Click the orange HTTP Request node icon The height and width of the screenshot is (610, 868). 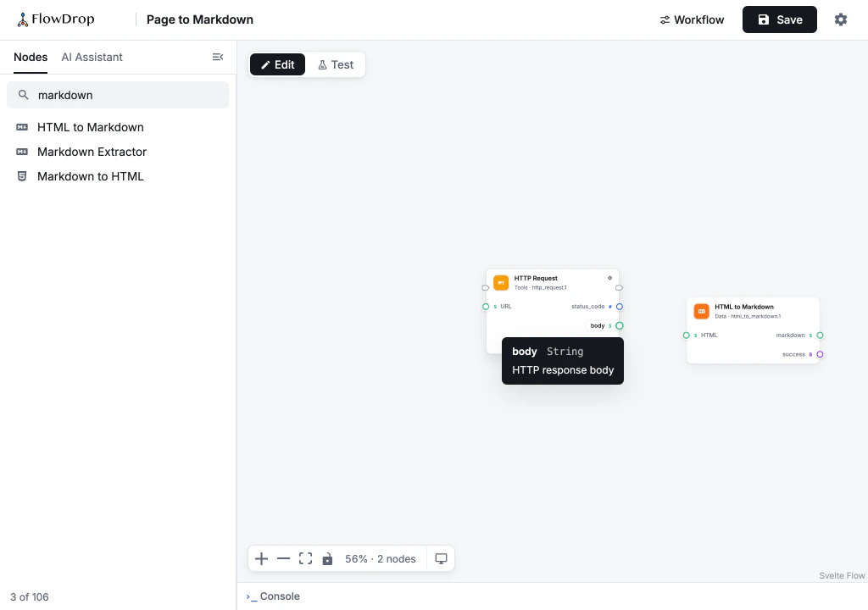(501, 283)
